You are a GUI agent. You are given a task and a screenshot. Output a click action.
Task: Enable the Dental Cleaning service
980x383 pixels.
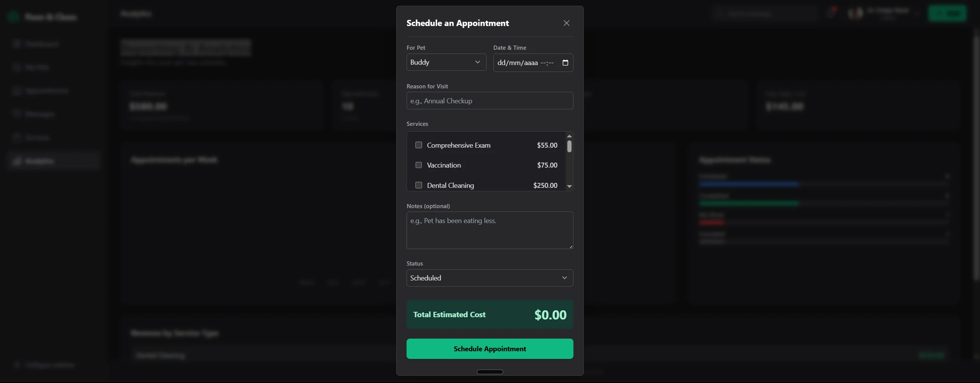418,185
